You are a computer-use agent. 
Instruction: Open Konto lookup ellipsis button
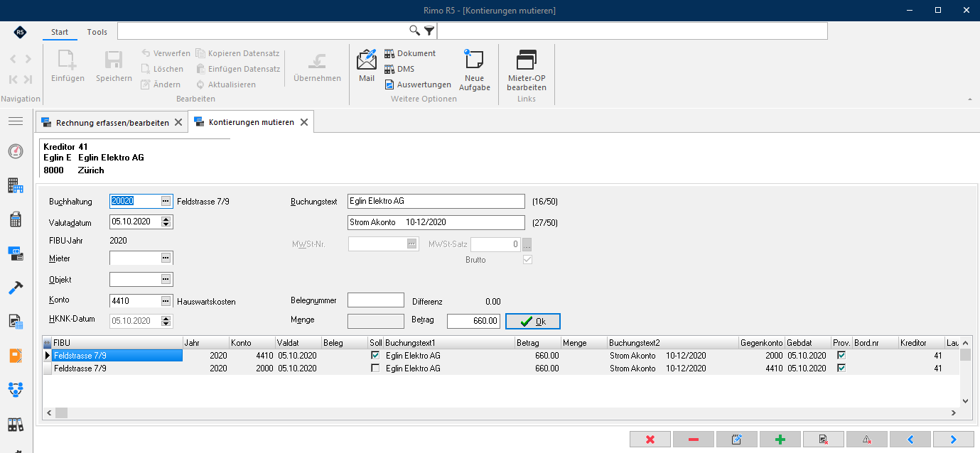pos(166,300)
